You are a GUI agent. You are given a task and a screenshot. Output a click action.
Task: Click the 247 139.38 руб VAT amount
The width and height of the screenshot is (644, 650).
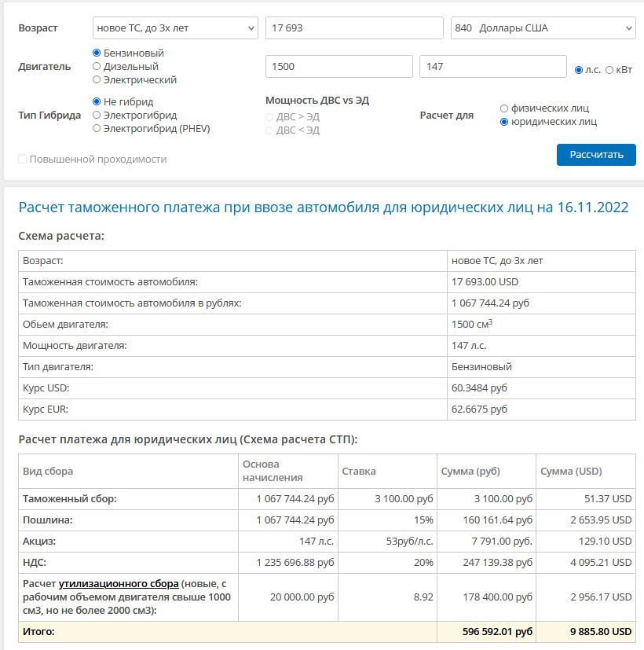pyautogui.click(x=497, y=563)
